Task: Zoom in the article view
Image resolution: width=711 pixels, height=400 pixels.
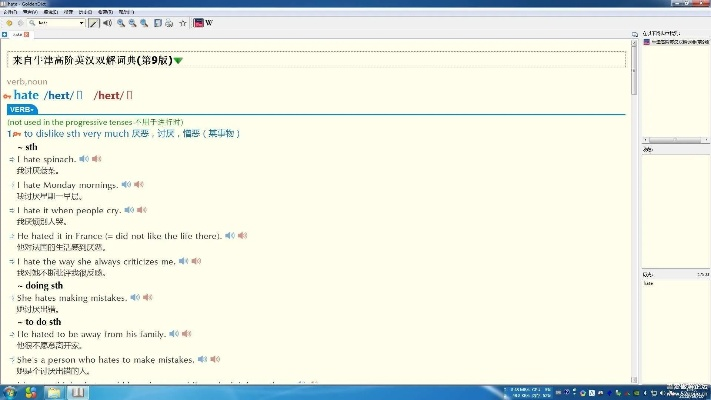Action: pos(121,23)
